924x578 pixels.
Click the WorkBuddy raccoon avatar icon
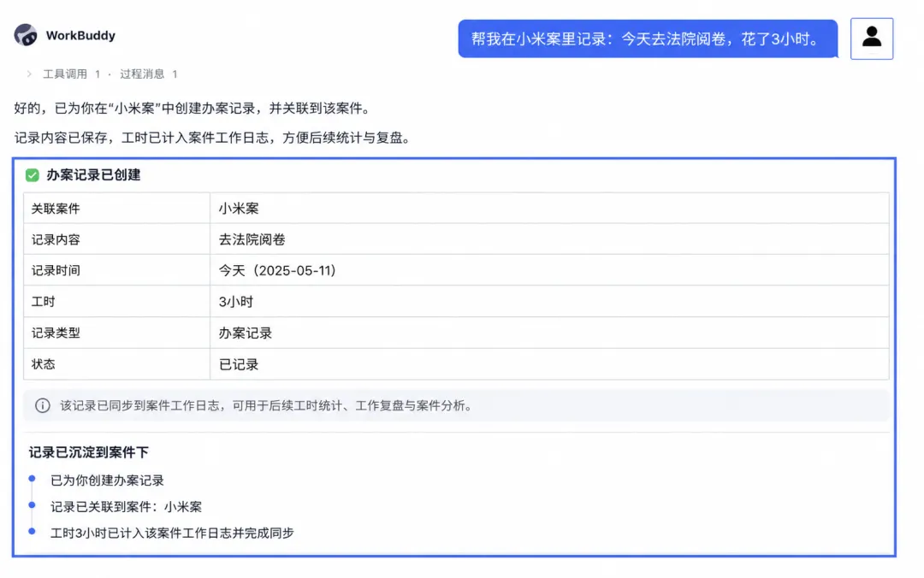26,35
